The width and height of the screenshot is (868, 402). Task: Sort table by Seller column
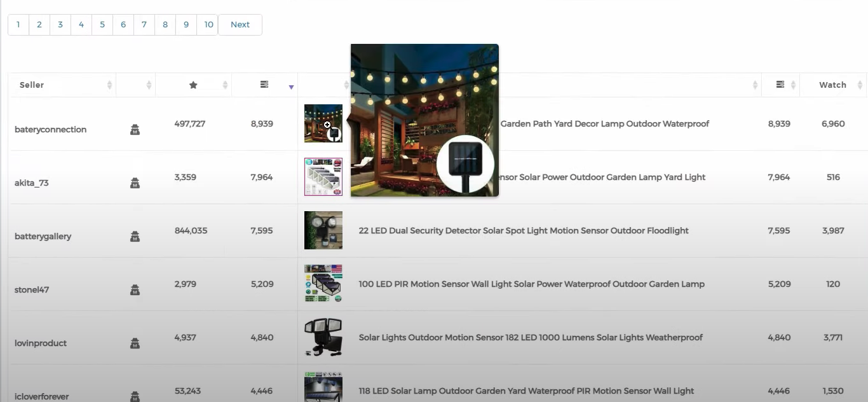(x=62, y=85)
